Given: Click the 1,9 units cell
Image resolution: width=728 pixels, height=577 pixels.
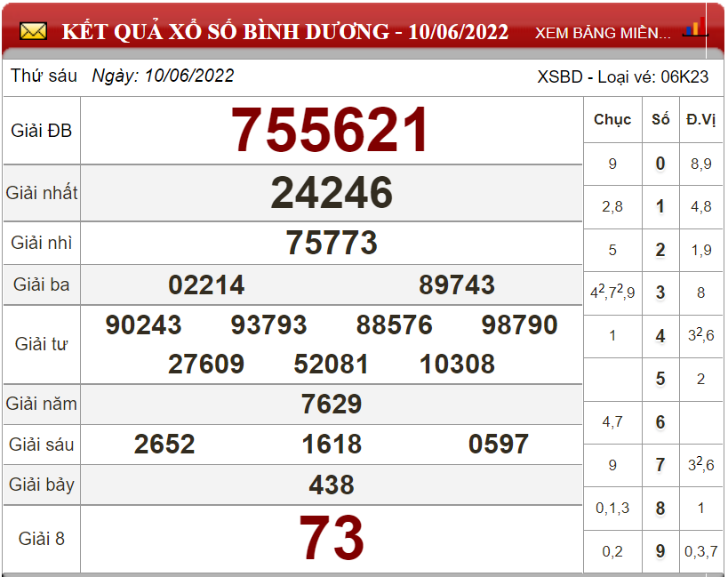Looking at the screenshot, I should point(701,250).
